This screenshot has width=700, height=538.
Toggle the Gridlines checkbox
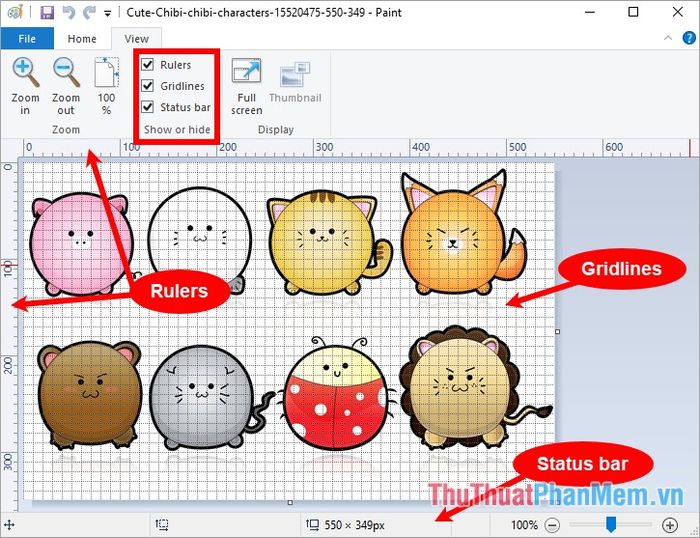click(148, 85)
